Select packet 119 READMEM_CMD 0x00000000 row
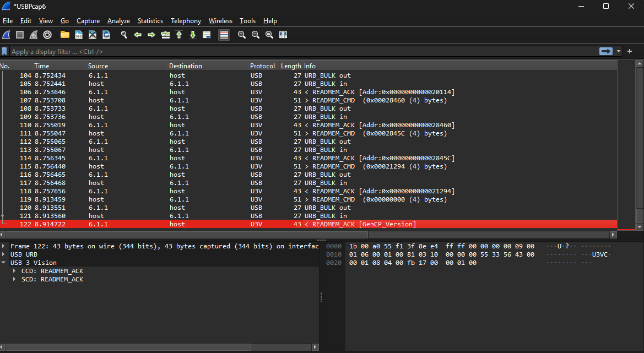 309,199
